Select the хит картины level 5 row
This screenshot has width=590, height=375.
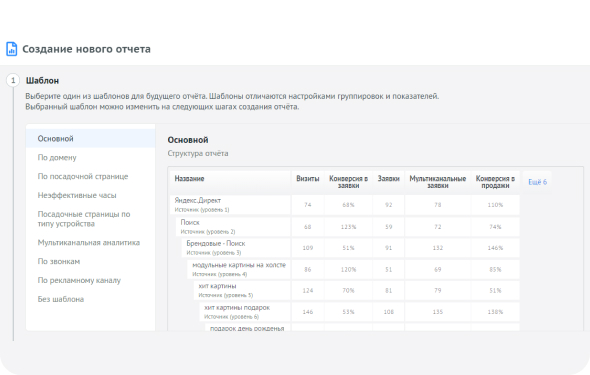coord(242,290)
